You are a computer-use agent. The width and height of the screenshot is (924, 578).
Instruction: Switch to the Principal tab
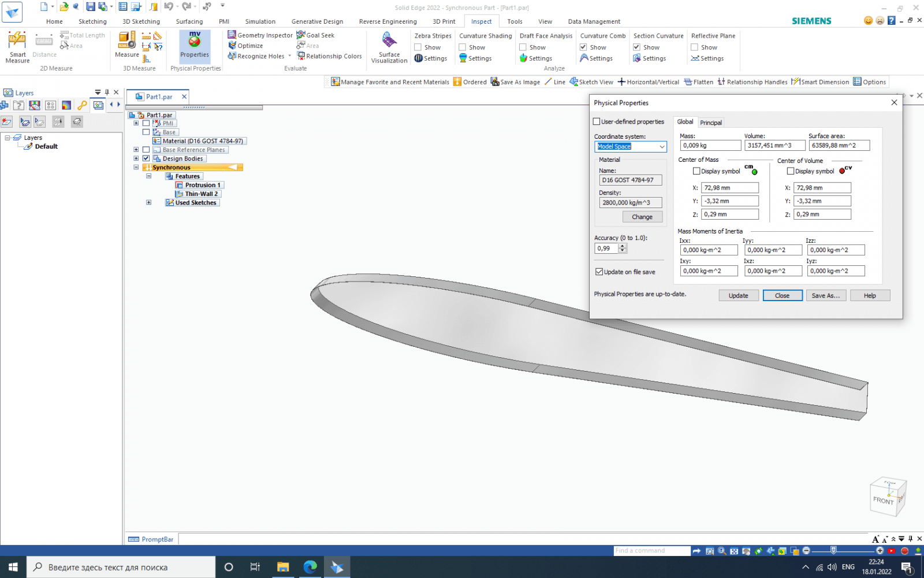[x=711, y=123]
